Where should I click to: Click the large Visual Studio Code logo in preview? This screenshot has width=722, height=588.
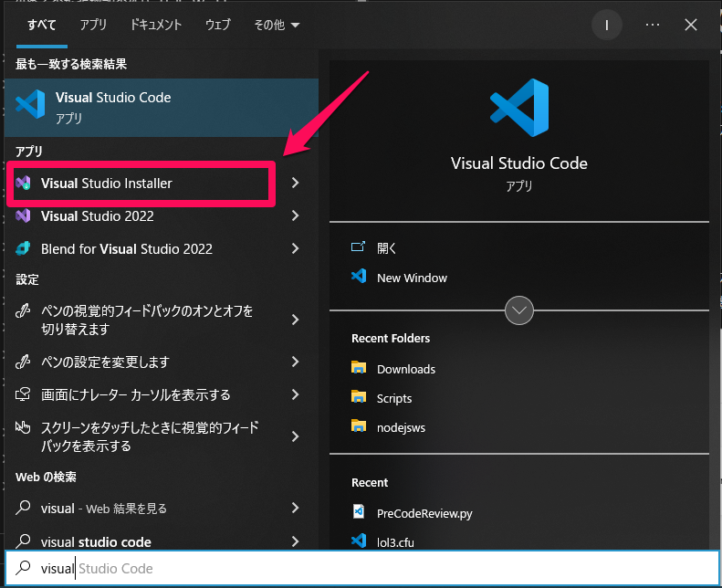coord(519,108)
